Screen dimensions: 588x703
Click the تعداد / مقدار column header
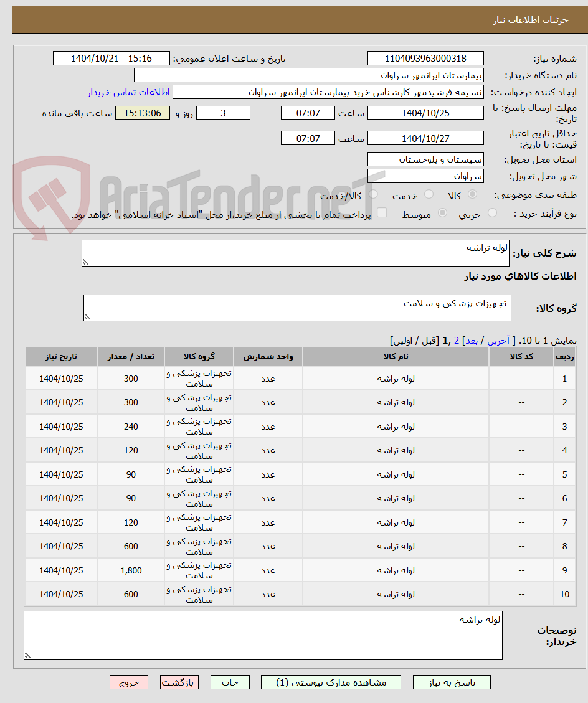pyautogui.click(x=131, y=357)
